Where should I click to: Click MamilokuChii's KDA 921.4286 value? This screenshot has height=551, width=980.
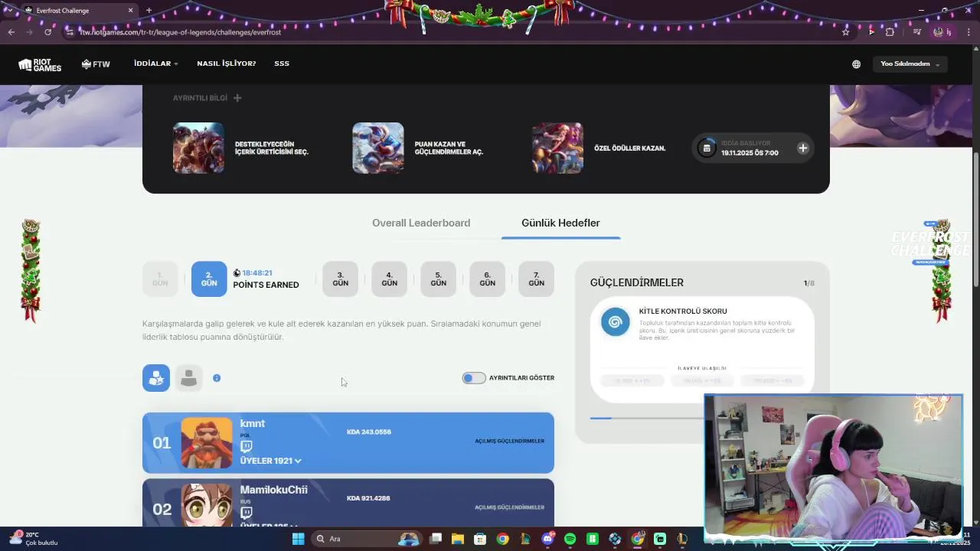point(368,498)
